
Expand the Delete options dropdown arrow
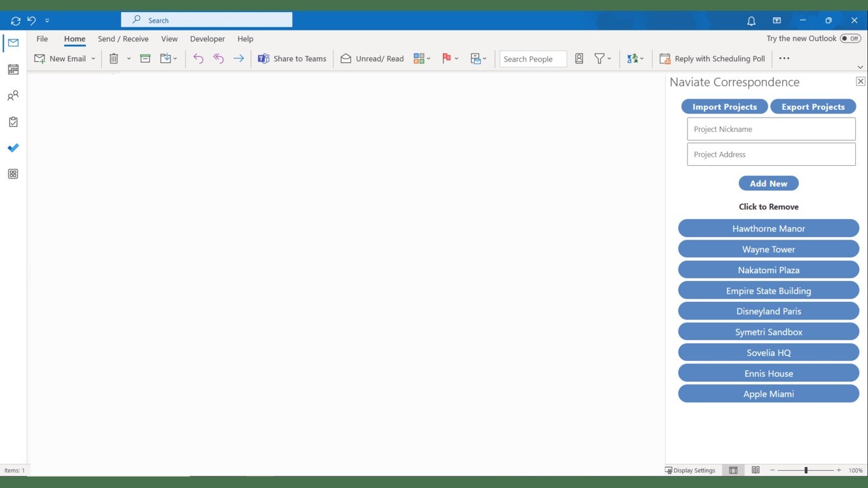pos(128,58)
